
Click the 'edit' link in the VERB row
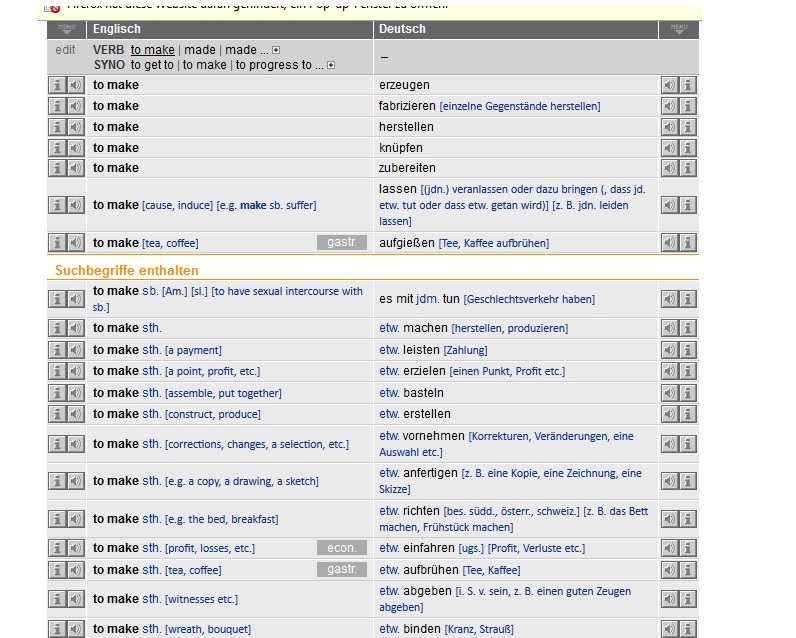66,50
